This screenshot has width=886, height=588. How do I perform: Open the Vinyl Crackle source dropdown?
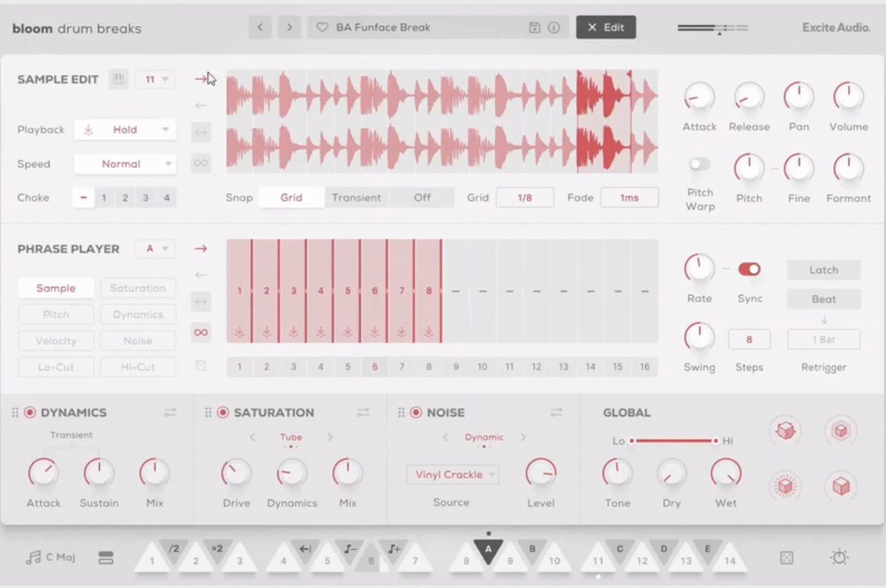(453, 474)
